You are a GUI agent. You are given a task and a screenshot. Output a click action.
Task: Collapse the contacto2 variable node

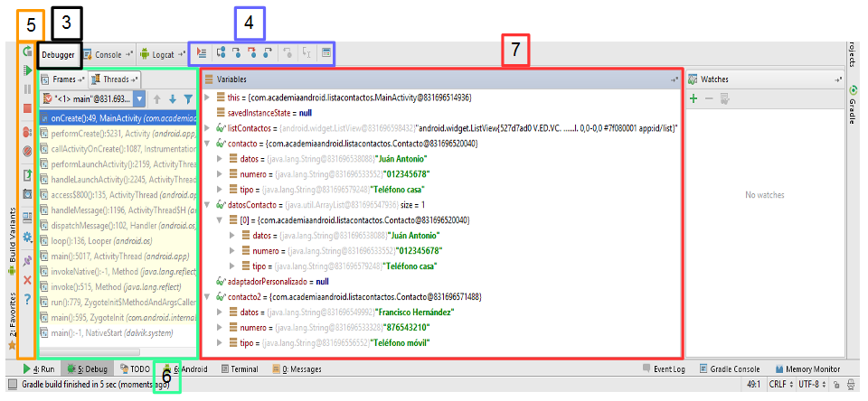(x=207, y=297)
